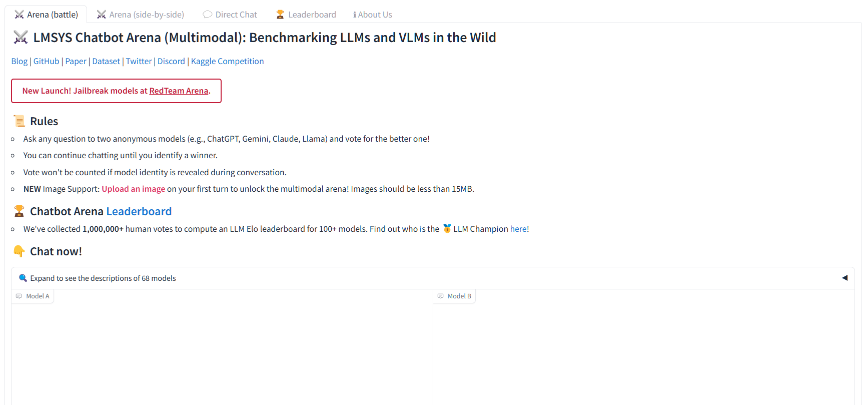Collapse the panel using the triangle toggle
Screen dimensions: 868x405
coord(845,278)
